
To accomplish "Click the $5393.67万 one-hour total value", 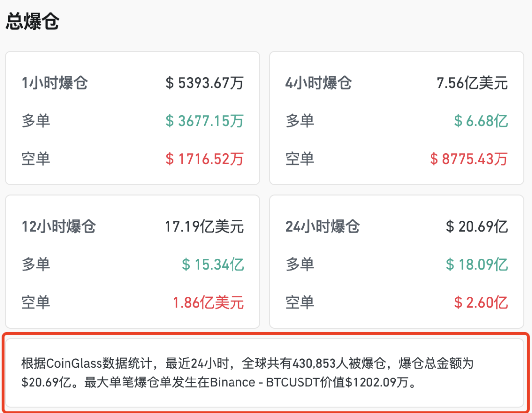I will [x=204, y=83].
